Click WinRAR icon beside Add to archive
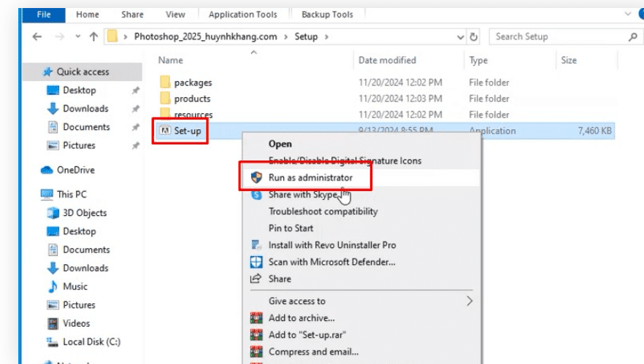 pos(256,318)
